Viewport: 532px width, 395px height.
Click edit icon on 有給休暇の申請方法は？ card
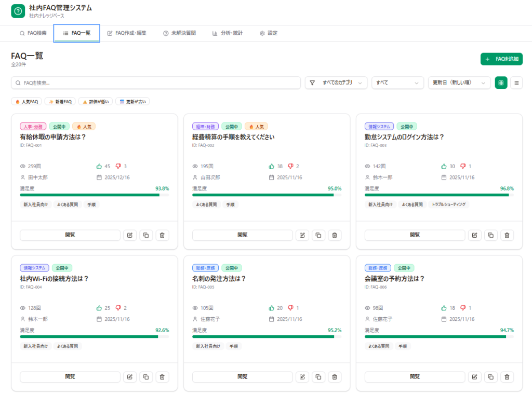pyautogui.click(x=129, y=235)
